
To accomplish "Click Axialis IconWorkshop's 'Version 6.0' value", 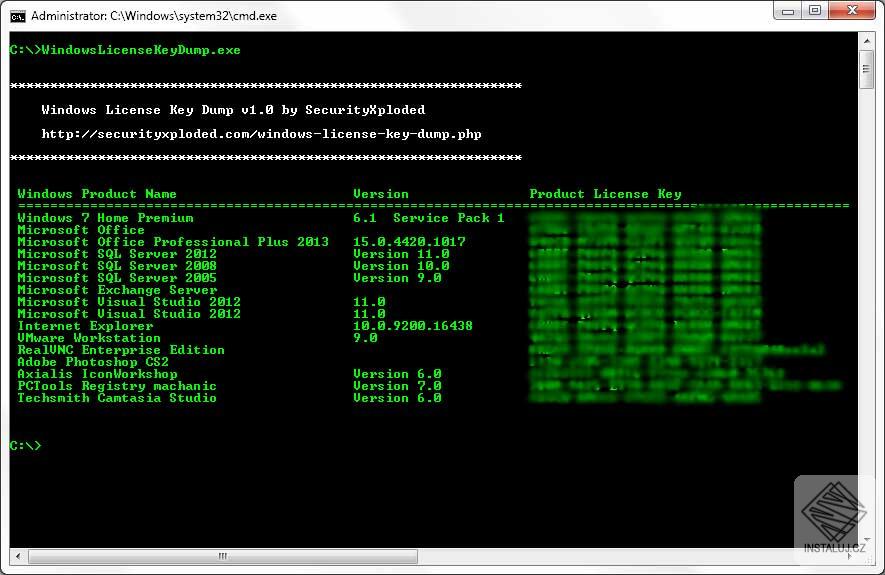I will point(397,374).
